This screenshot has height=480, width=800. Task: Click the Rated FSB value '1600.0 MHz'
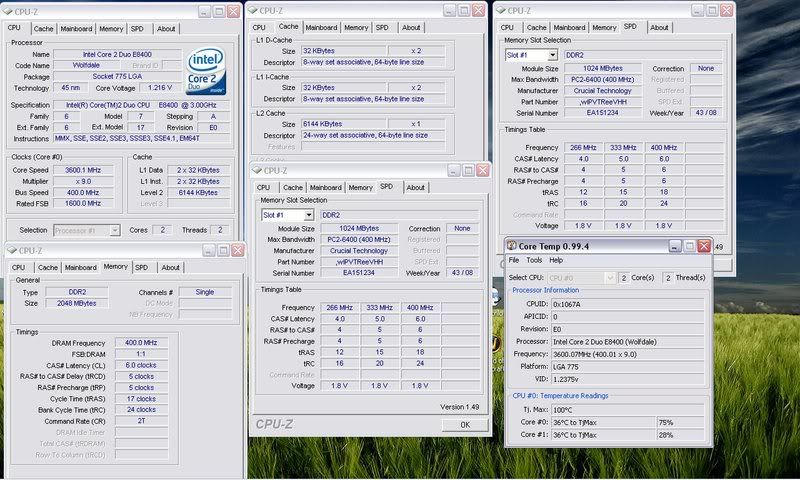point(83,204)
